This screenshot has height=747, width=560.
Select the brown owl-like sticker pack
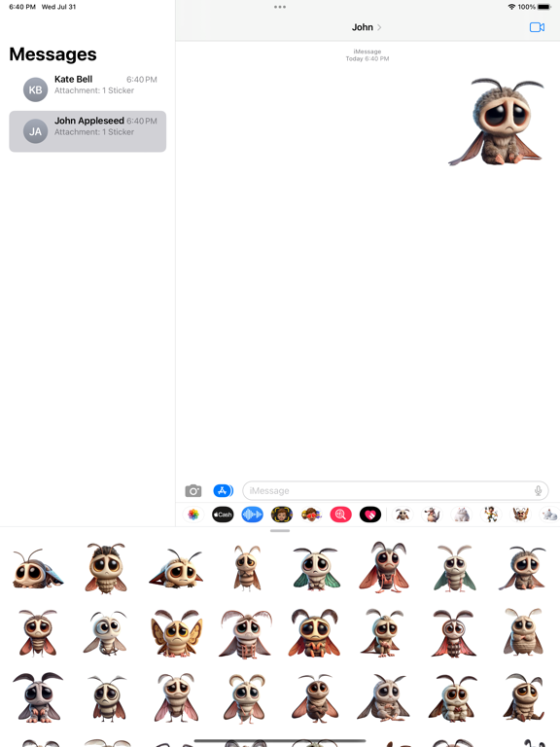pos(520,515)
